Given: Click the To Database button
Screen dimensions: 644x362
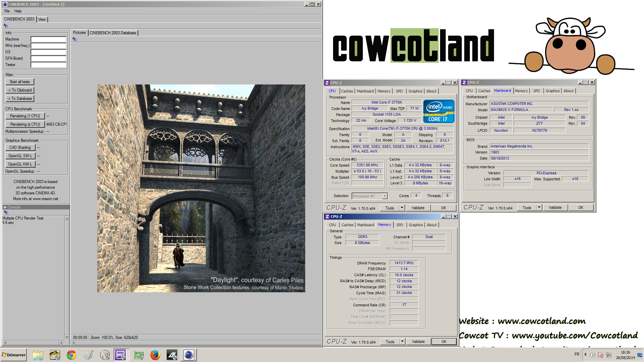Looking at the screenshot, I should click(19, 99).
